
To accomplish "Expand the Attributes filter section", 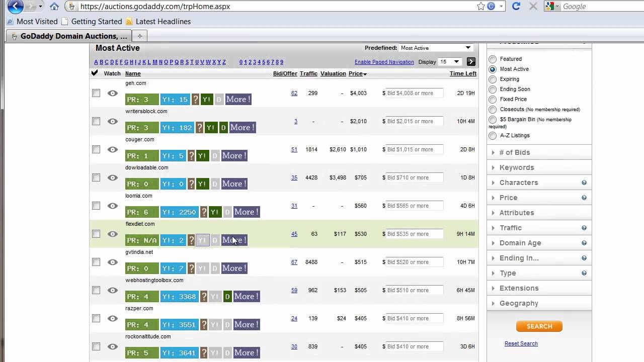I will (539, 213).
